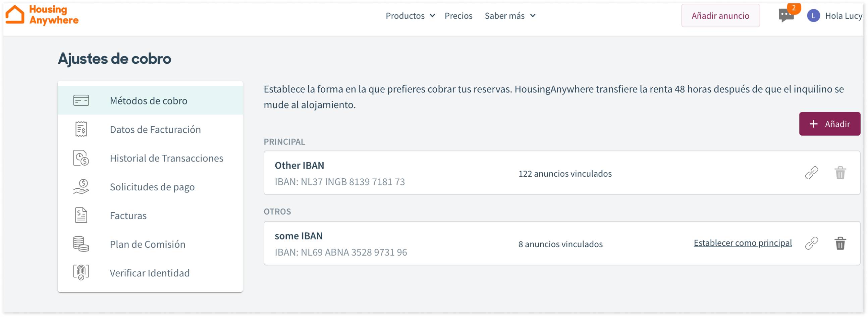Image resolution: width=868 pixels, height=317 pixels.
Task: Open Plan de Comisión section
Action: (150, 244)
